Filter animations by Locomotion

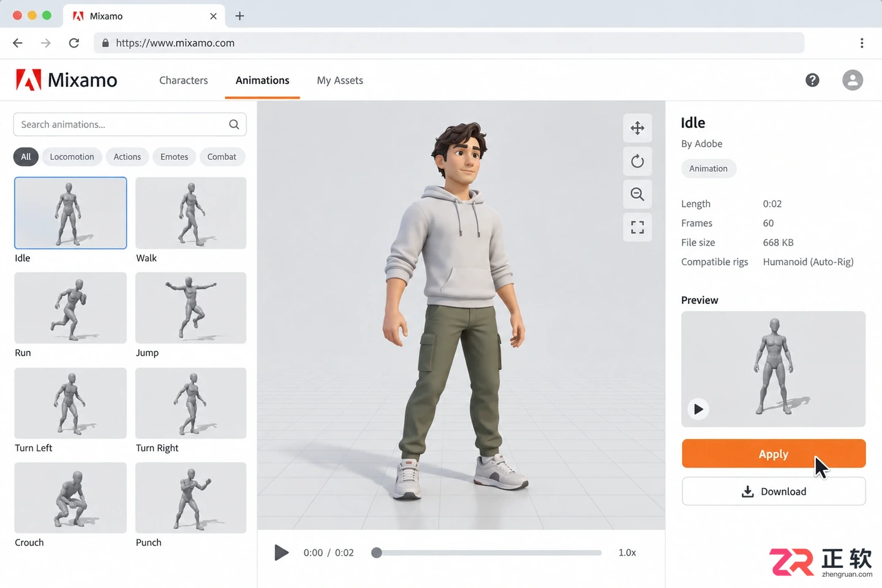[72, 157]
